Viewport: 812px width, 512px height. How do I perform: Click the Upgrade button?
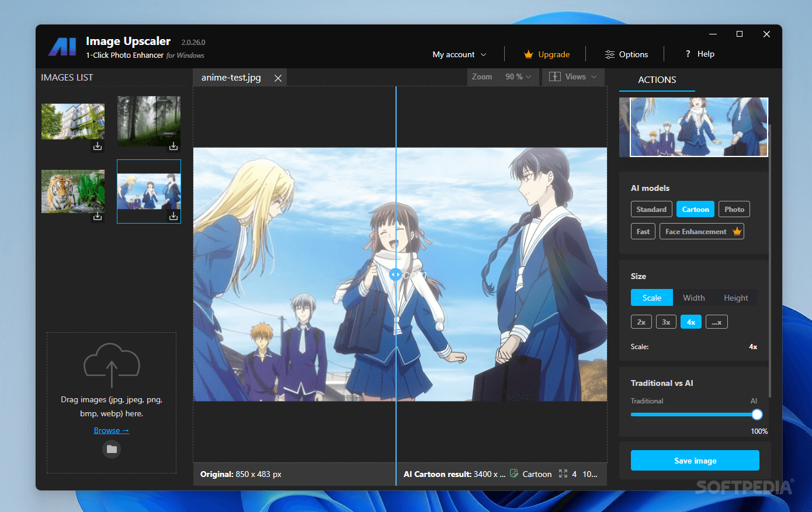point(547,54)
